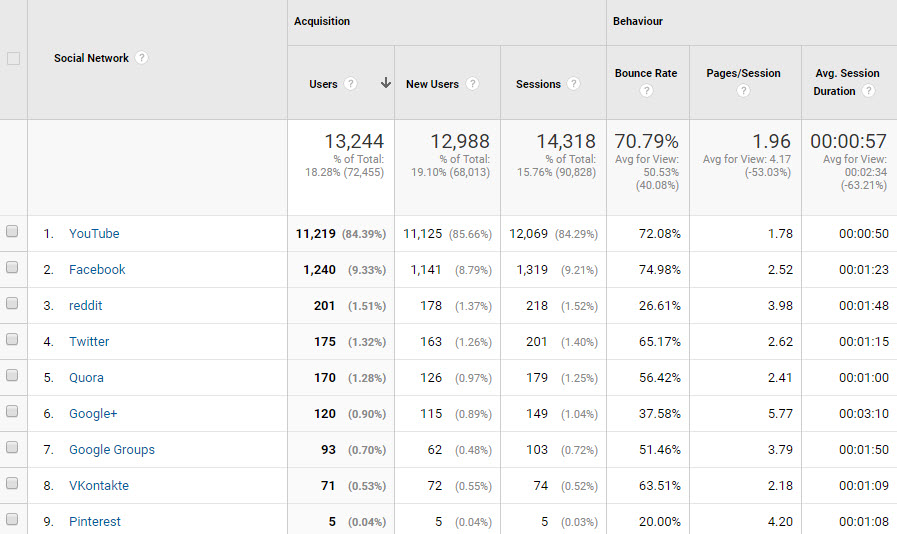The width and height of the screenshot is (897, 534).
Task: Open help icon under Bounce Rate header
Action: 646,90
